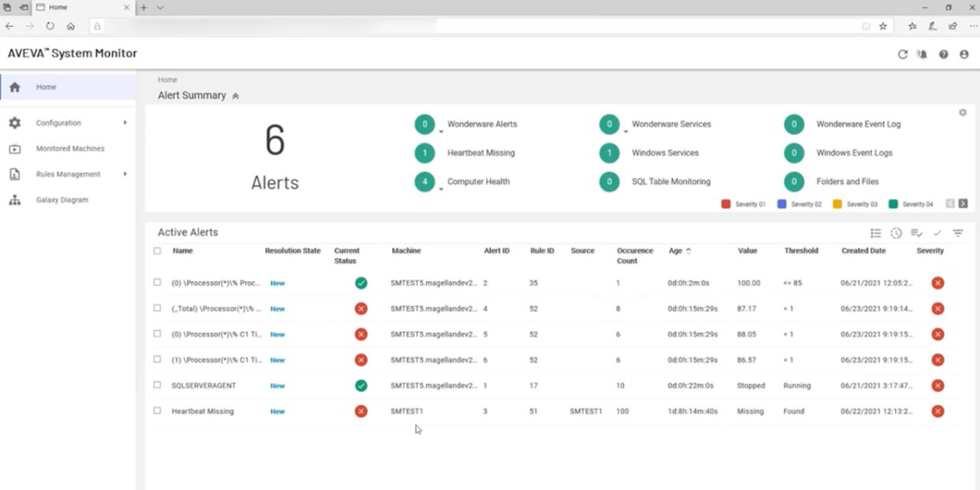Click the refresh icon in the top bar

[902, 54]
